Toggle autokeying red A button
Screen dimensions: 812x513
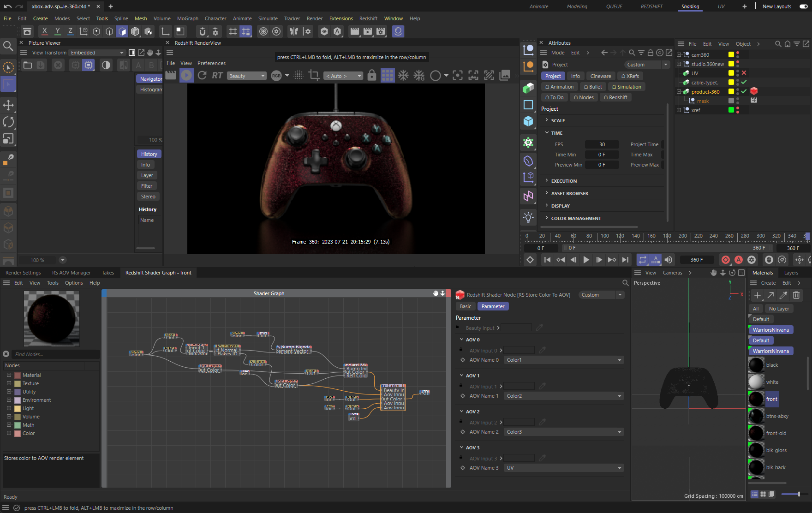click(x=739, y=260)
